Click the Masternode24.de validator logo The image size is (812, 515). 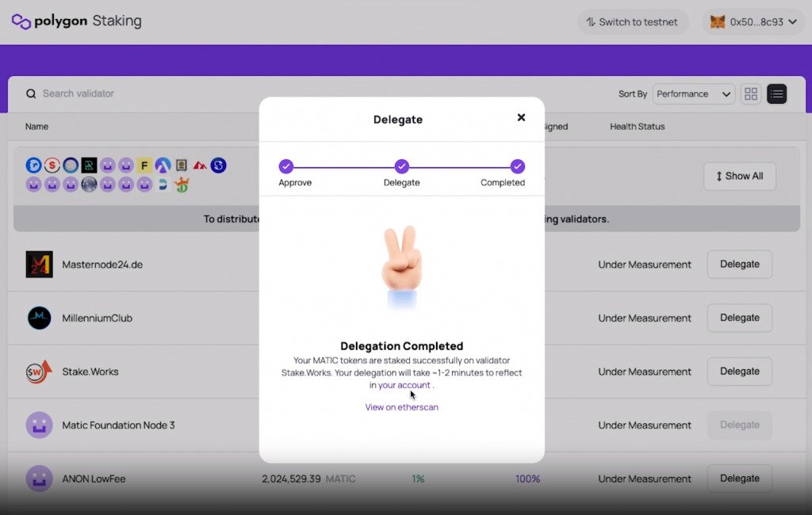tap(39, 265)
